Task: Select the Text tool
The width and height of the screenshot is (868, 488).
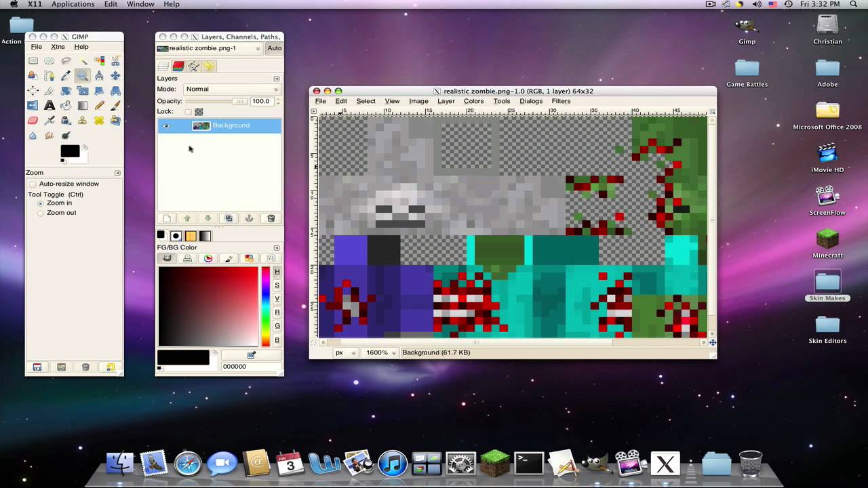Action: tap(50, 106)
